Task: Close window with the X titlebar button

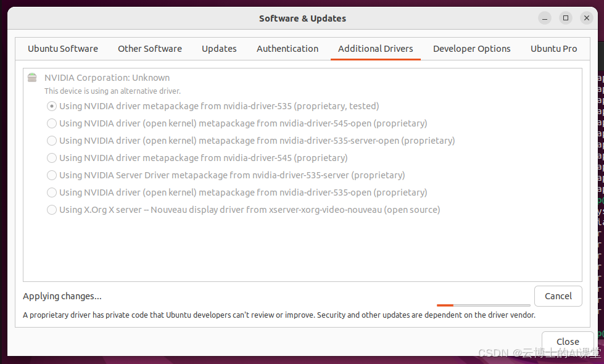Action: coord(586,18)
